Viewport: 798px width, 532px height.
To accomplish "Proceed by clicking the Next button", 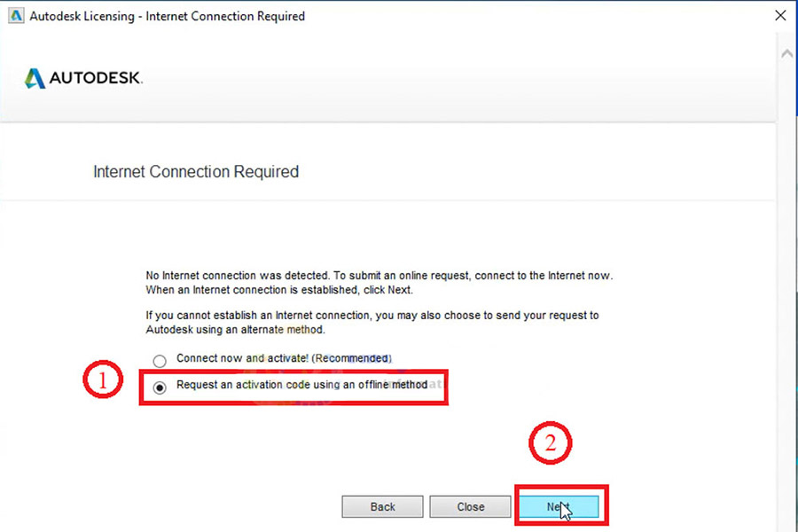I will tap(559, 506).
